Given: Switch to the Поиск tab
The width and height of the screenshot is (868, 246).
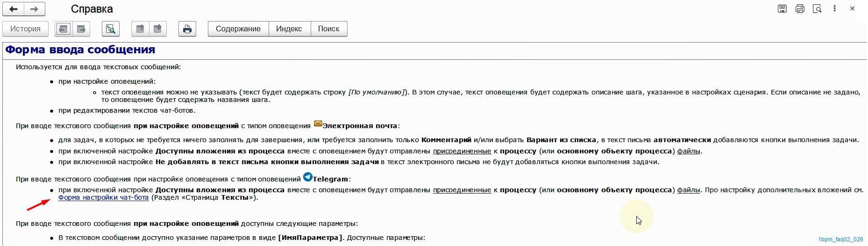Looking at the screenshot, I should [x=328, y=29].
